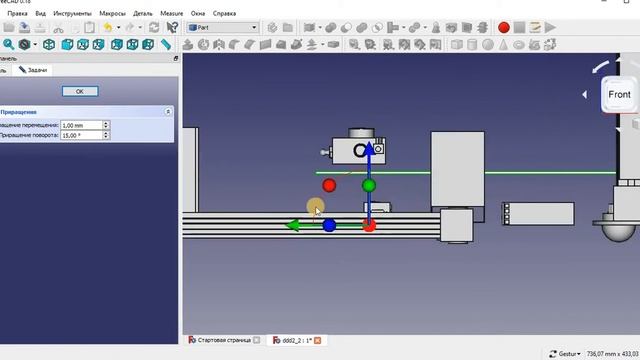Open the Draw style dropdown arrow

click(35, 44)
